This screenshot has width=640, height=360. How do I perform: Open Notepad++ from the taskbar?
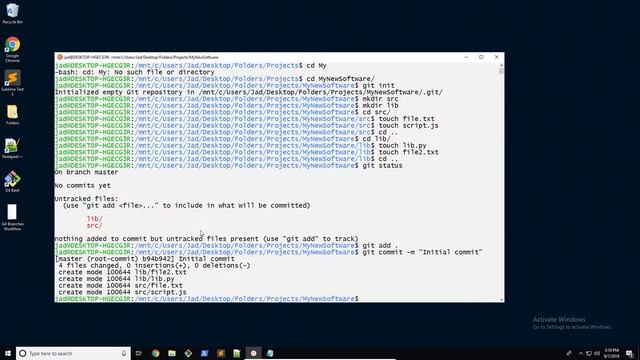pyautogui.click(x=237, y=353)
